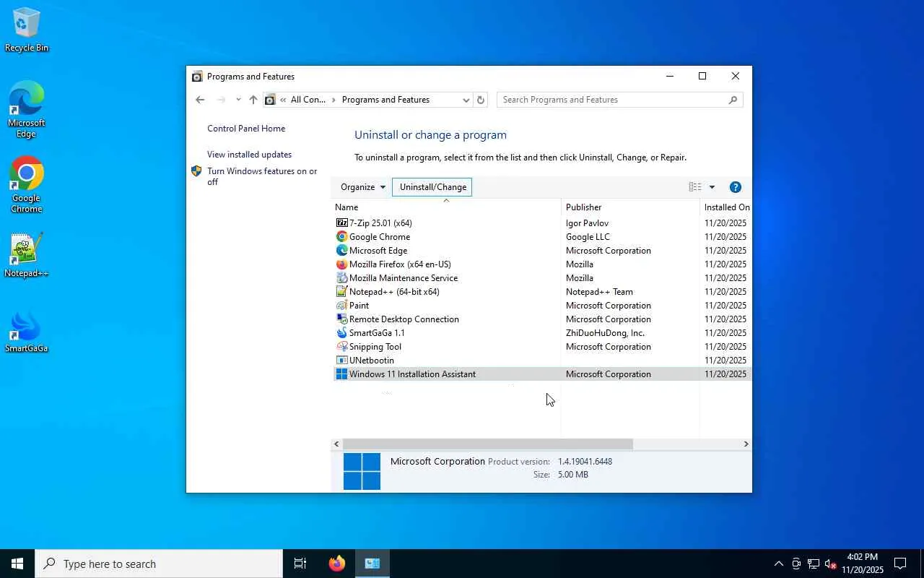Sort by the Publisher column header

[x=630, y=207]
